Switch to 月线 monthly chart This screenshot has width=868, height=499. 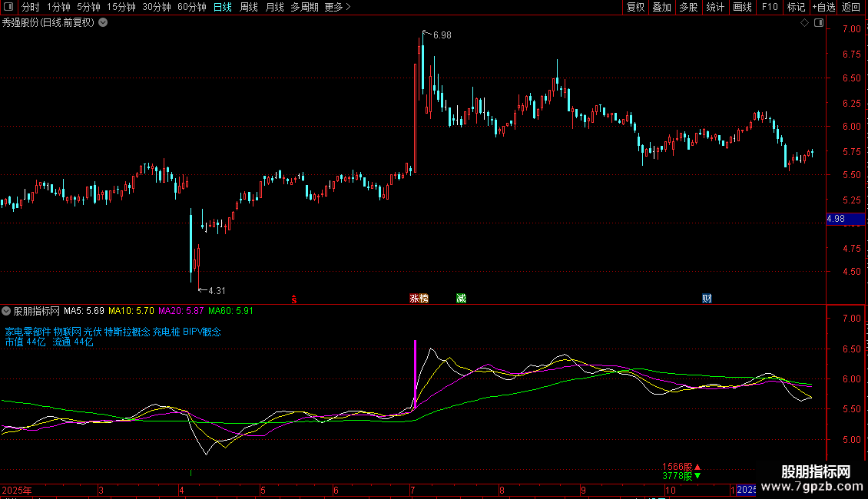tap(274, 7)
